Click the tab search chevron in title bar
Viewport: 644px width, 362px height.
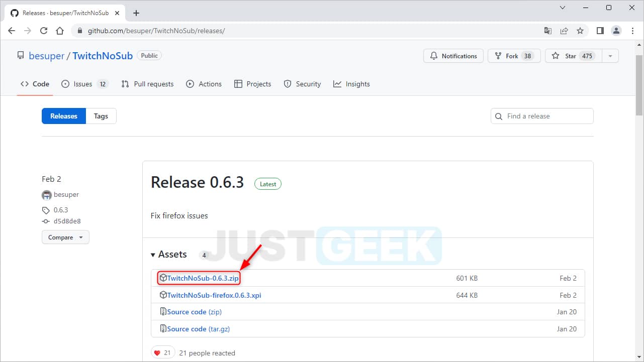coord(564,8)
